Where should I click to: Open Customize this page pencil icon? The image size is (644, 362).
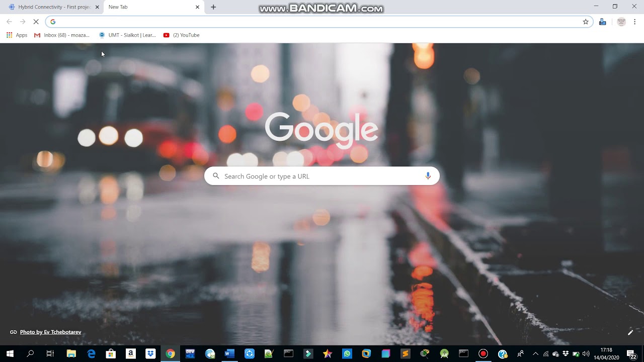(x=630, y=332)
